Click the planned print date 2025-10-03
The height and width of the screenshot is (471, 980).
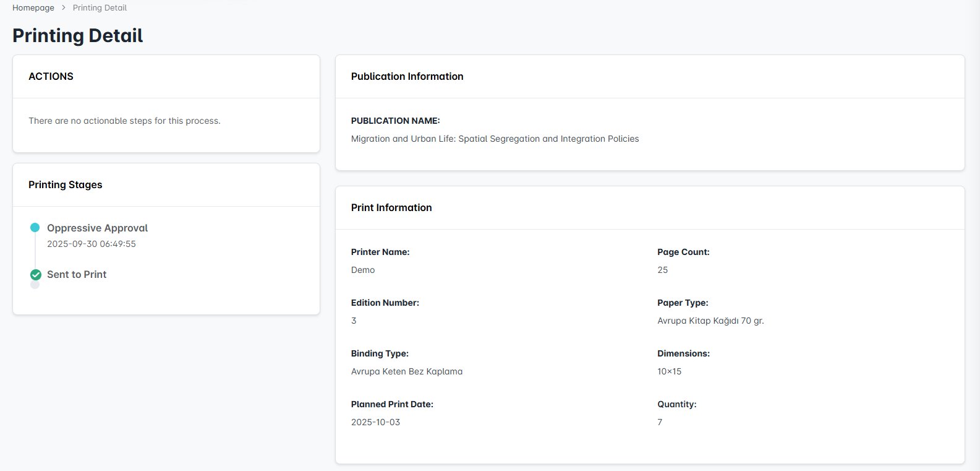pyautogui.click(x=375, y=422)
